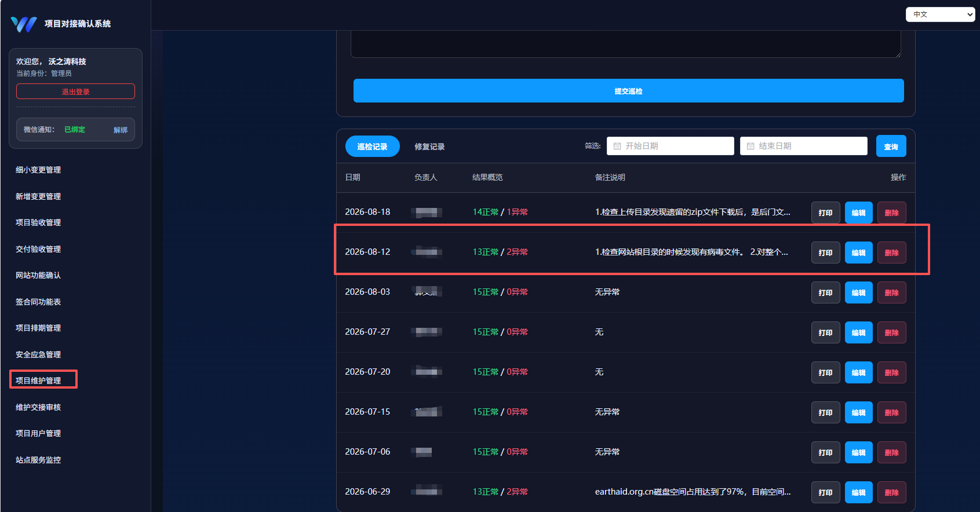Click the 开始日期 input field
This screenshot has width=980, height=512.
670,146
